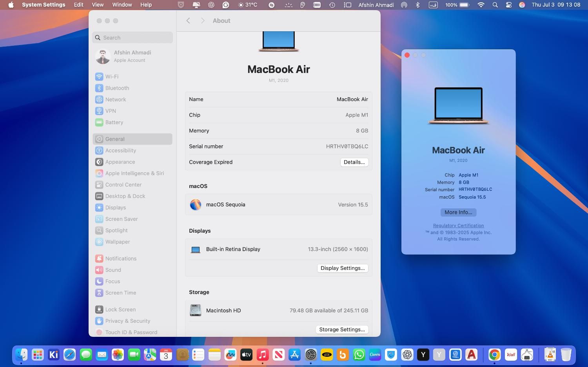Open Appearance settings
The width and height of the screenshot is (588, 367).
tap(132, 162)
